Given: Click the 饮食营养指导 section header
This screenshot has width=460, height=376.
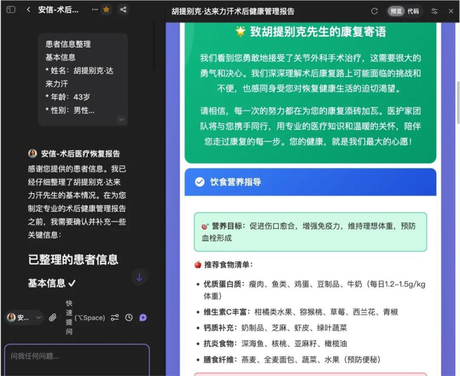Looking at the screenshot, I should [x=310, y=182].
